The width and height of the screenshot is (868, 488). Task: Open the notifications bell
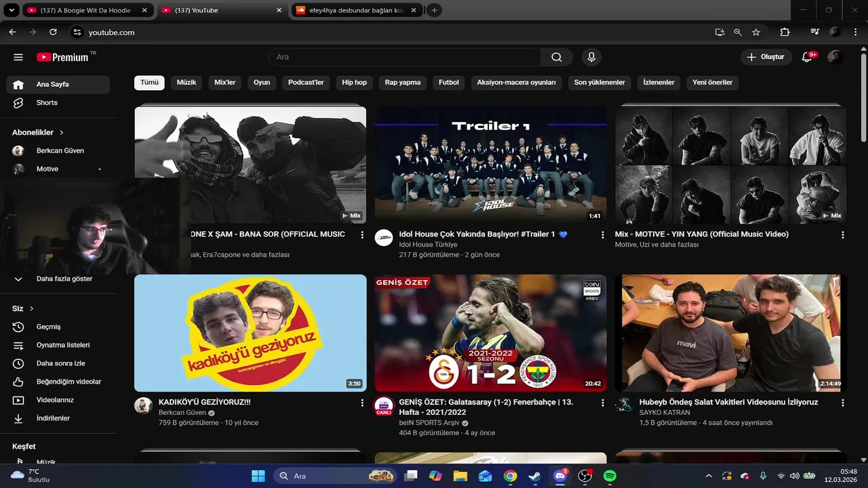click(x=807, y=57)
